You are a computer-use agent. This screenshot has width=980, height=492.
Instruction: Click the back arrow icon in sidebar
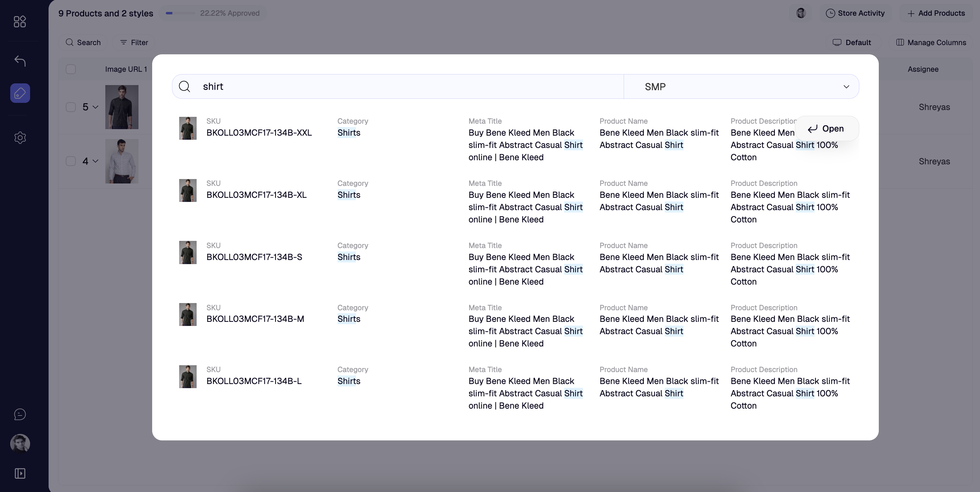[x=20, y=61]
